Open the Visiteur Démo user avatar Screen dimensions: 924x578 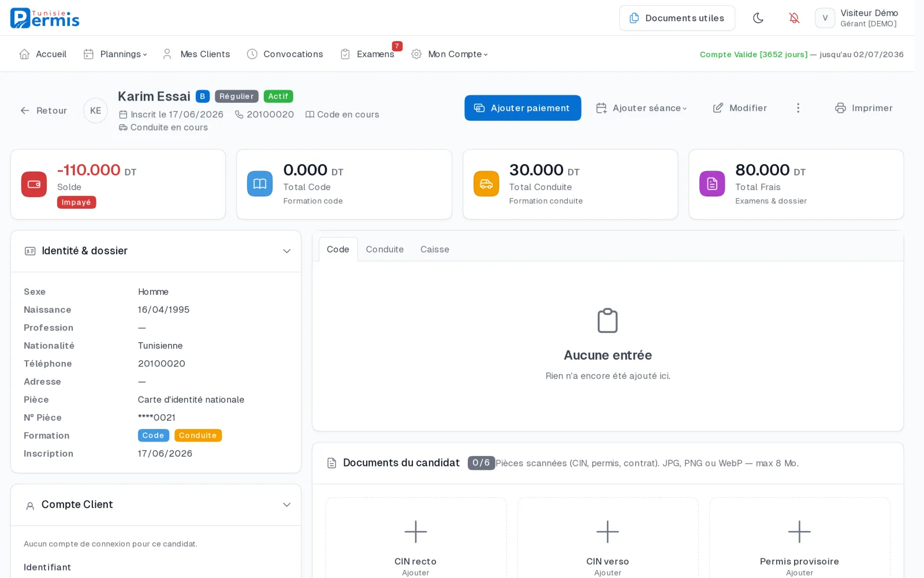(825, 18)
